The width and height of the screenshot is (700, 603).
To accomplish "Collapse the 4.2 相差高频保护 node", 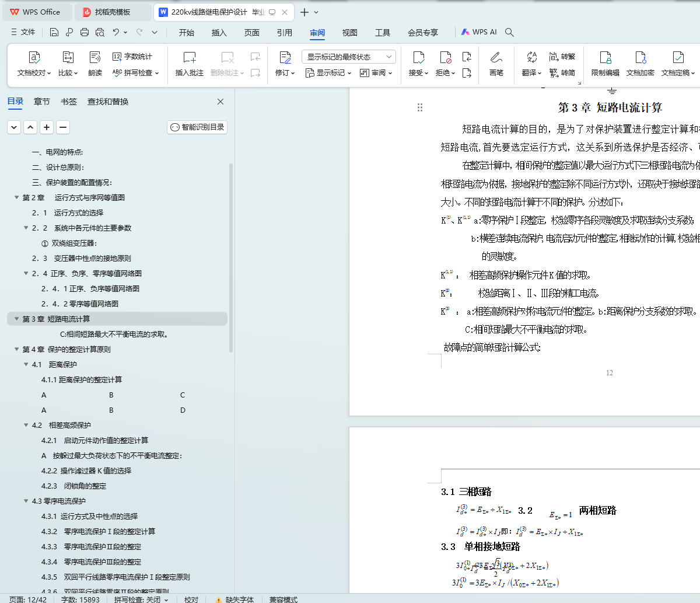I will coord(26,425).
